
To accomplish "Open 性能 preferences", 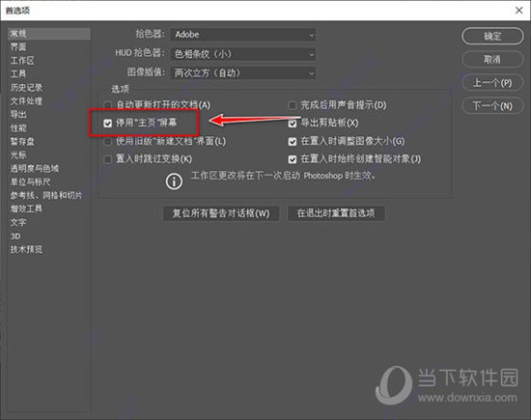I will tap(18, 128).
